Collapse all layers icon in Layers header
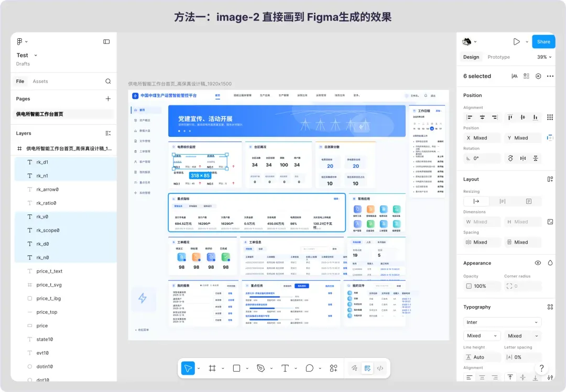The width and height of the screenshot is (566, 392). [x=108, y=133]
